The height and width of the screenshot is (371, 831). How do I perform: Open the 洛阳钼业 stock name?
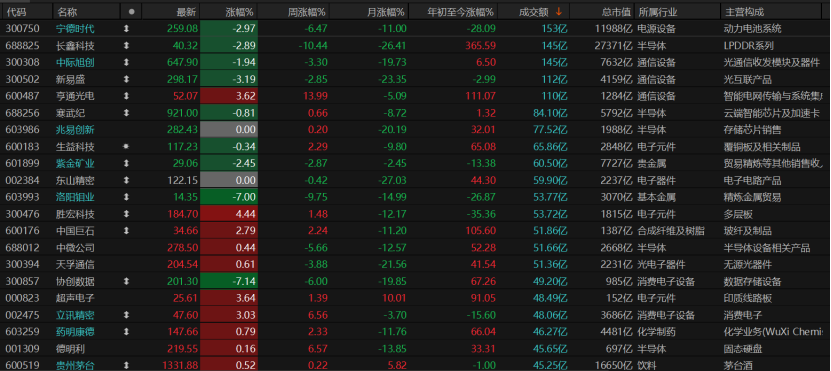75,197
